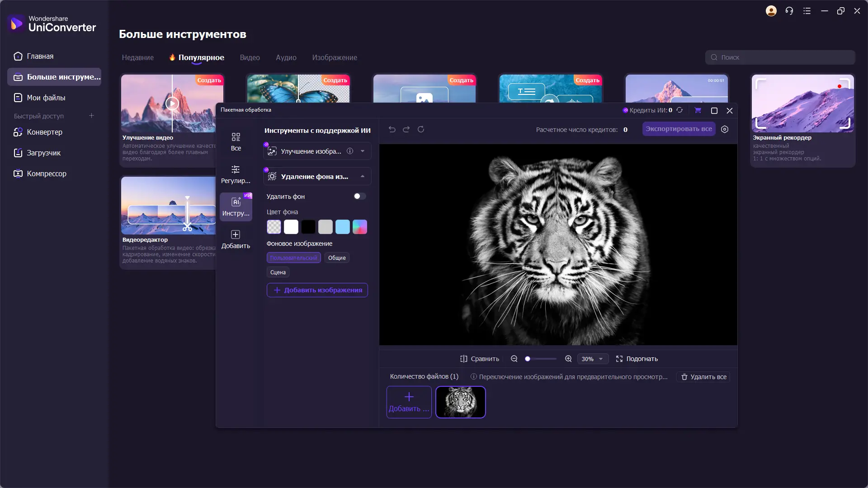Click the zoom in magnifier icon

tap(568, 359)
